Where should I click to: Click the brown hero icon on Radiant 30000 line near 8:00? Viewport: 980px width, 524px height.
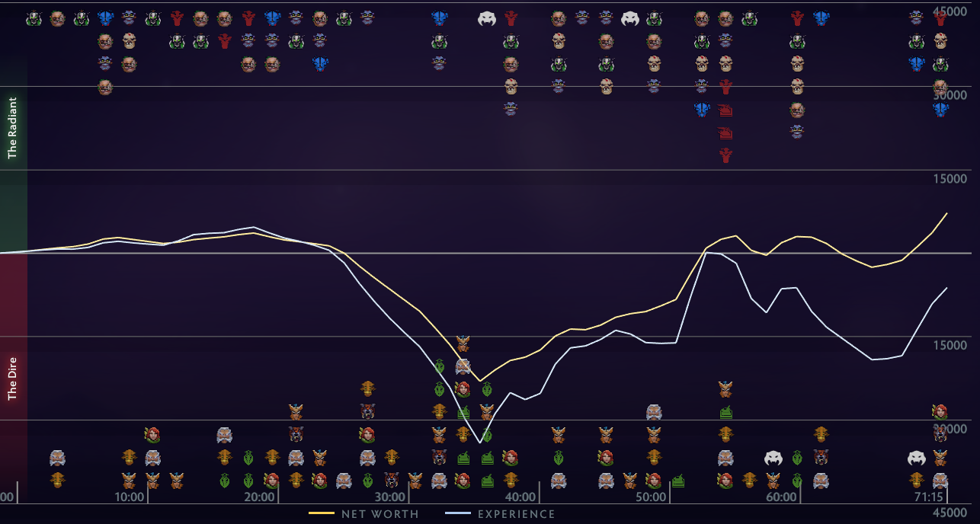pyautogui.click(x=105, y=87)
